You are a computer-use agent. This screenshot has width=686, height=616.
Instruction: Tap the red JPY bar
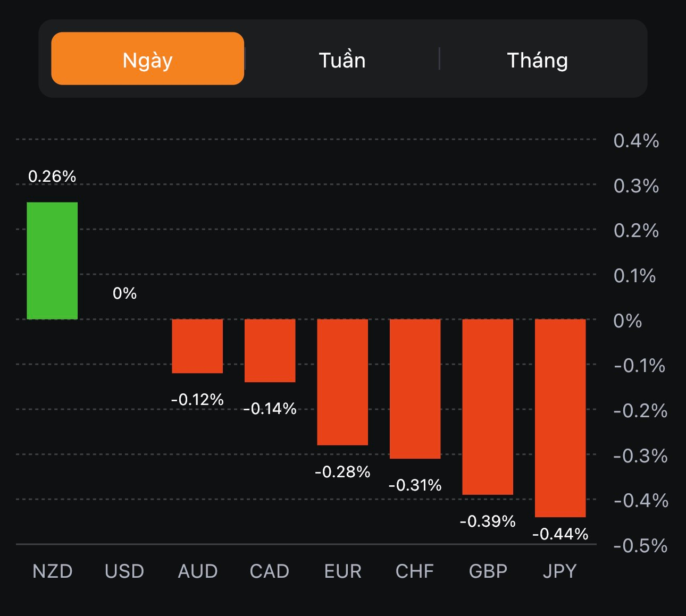click(560, 418)
